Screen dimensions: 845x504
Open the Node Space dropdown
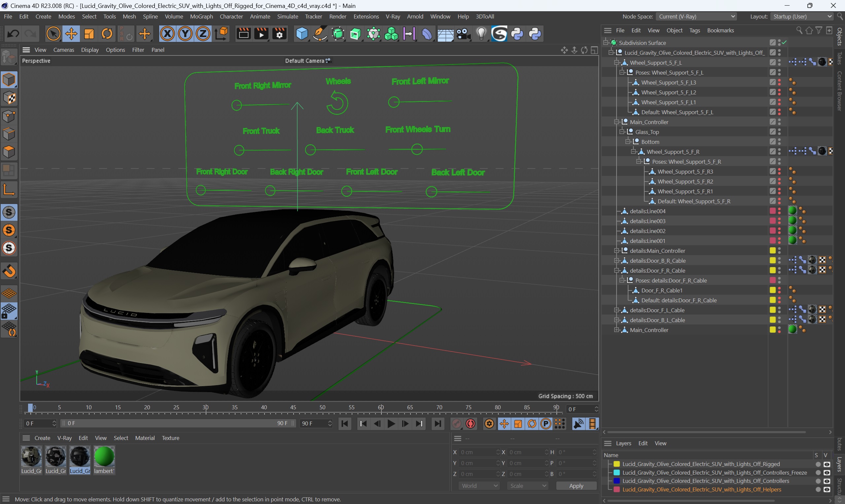tap(696, 16)
